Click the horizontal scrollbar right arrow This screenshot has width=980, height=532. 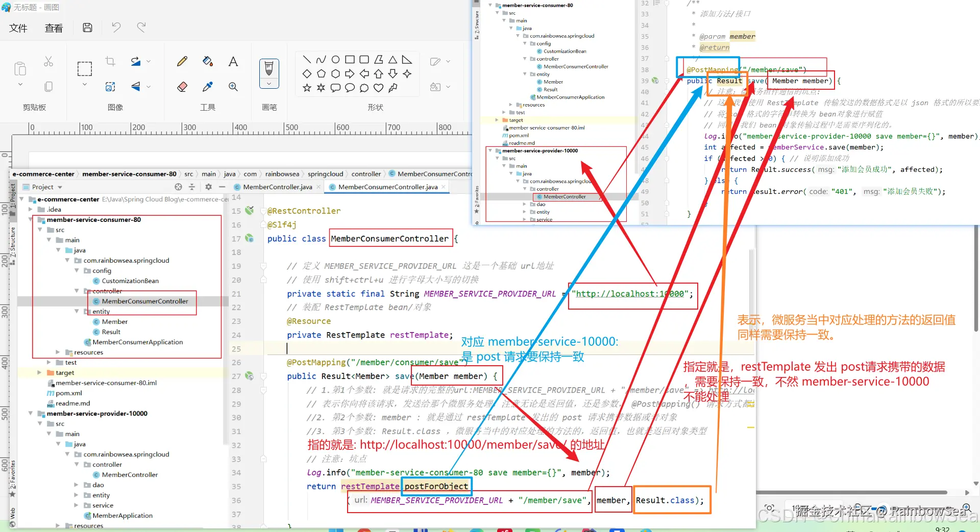(967, 493)
